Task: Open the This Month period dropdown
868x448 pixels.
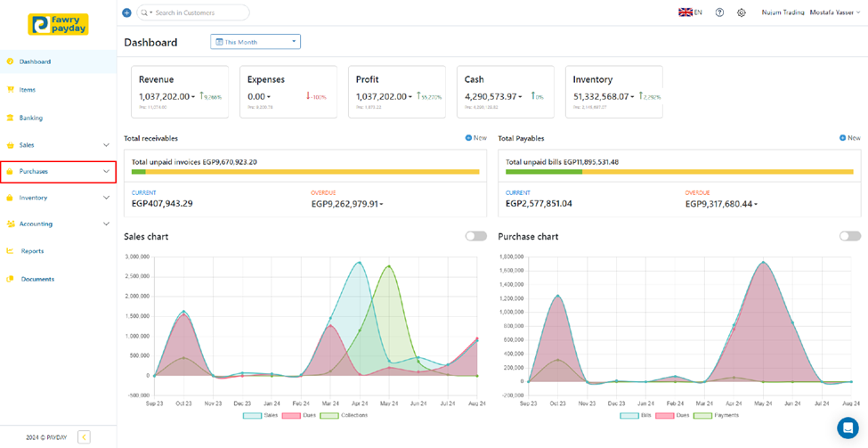Action: 256,42
